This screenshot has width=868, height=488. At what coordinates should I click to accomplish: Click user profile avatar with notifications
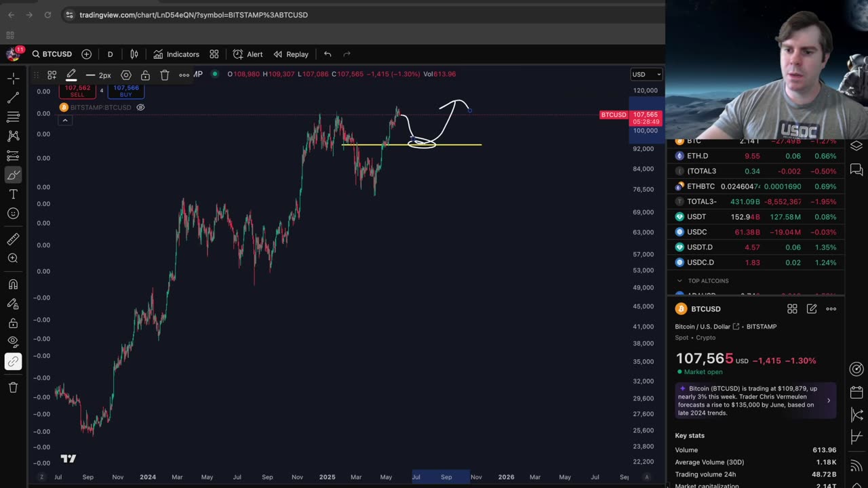pos(13,54)
